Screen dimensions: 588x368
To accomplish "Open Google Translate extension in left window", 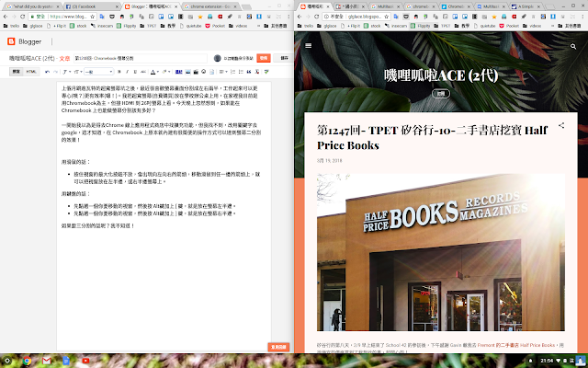I will tap(102, 17).
